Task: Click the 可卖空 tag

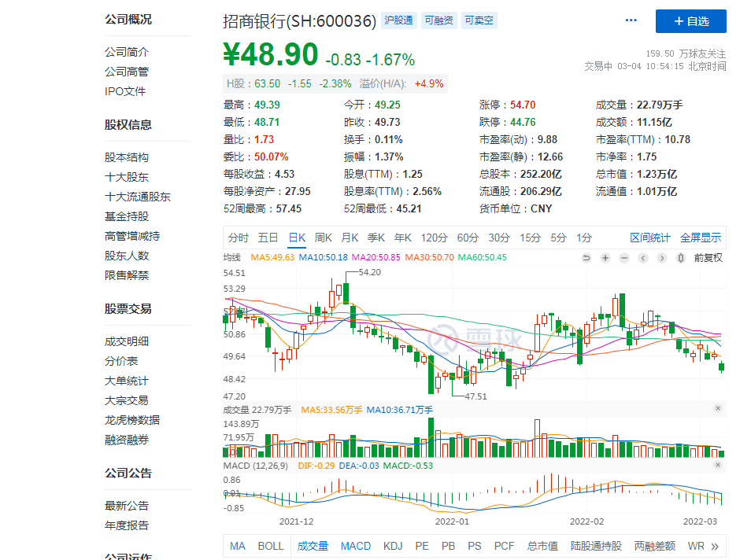Action: click(479, 20)
